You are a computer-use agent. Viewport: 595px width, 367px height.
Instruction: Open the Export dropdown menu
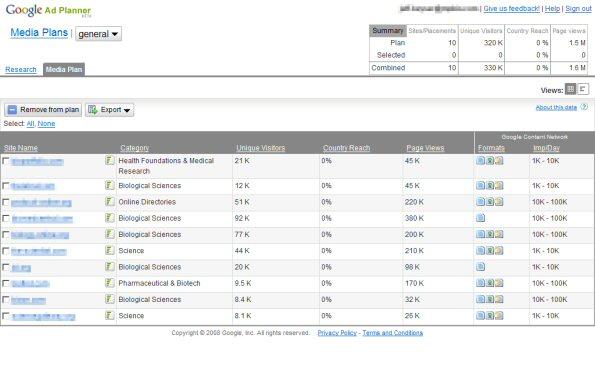(110, 110)
